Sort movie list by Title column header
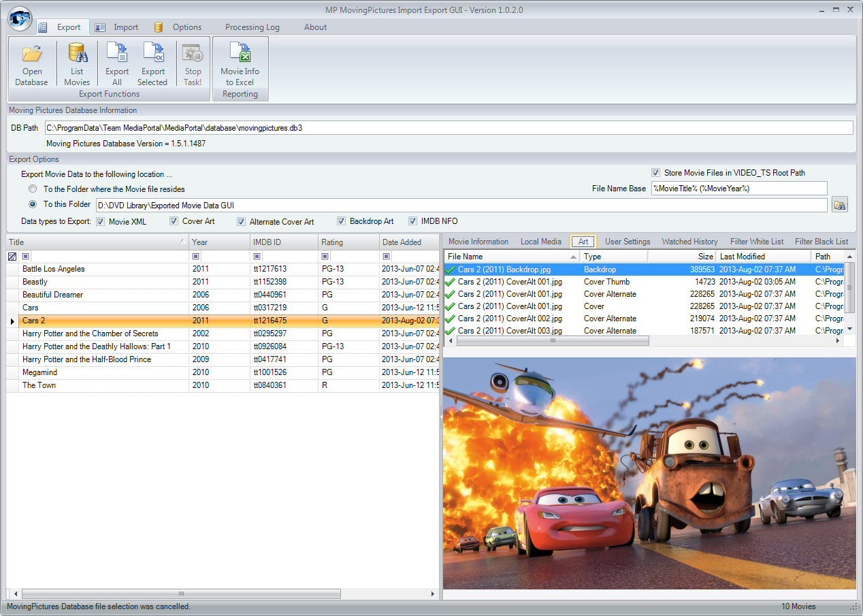The image size is (863, 616). (x=97, y=242)
